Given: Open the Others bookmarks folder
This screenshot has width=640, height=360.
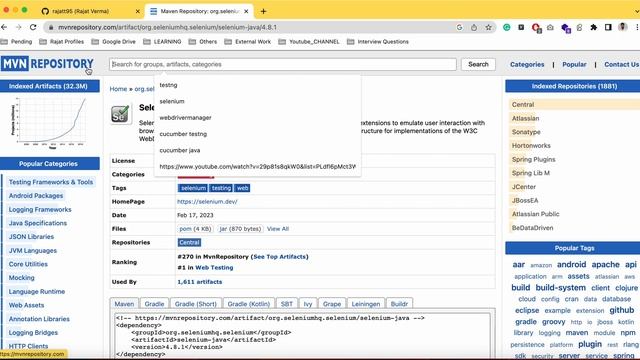Looking at the screenshot, I should tap(203, 42).
